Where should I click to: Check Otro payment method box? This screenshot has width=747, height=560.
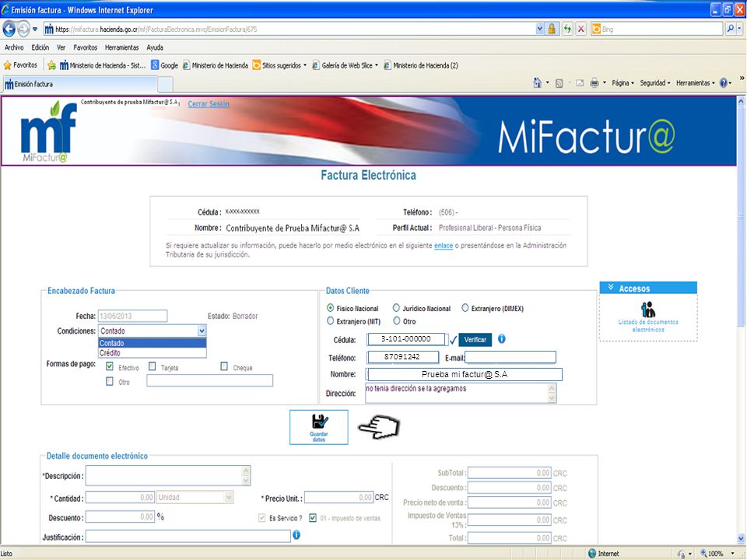[110, 381]
